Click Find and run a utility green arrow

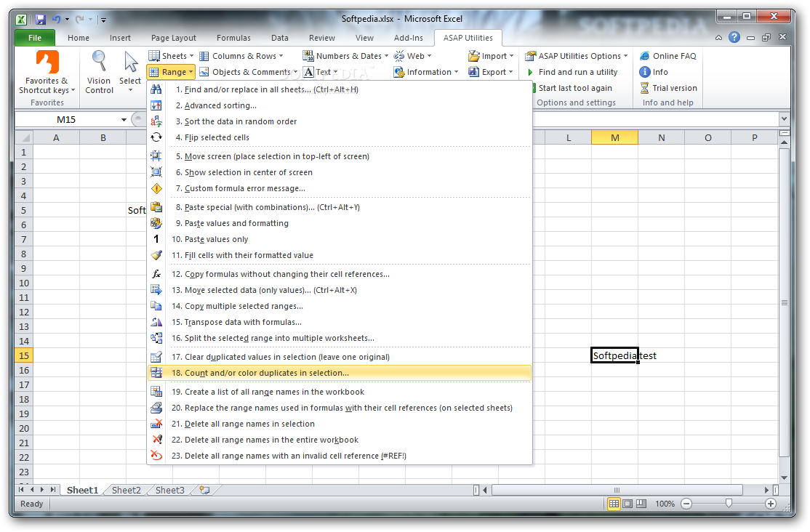coord(530,72)
